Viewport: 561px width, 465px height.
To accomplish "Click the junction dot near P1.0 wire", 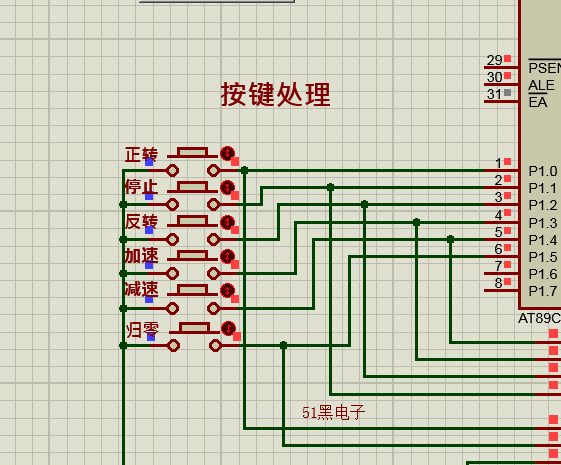I will pos(245,171).
